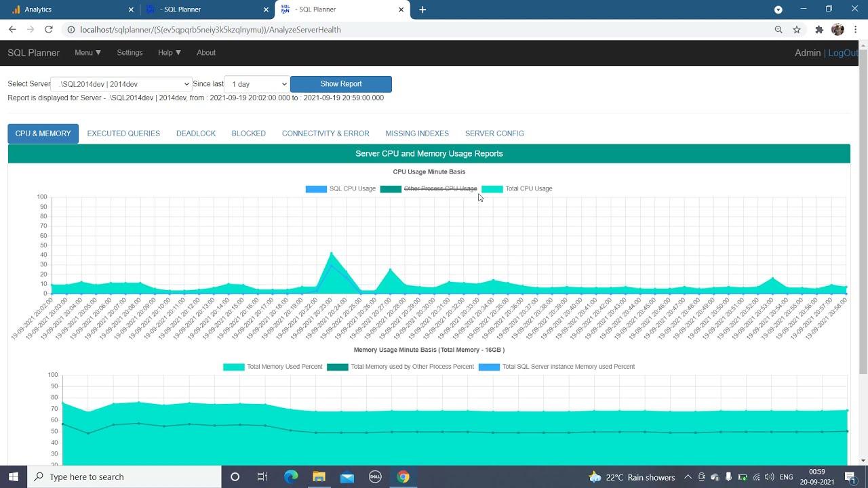868x488 pixels.
Task: Toggle Total SQL Server instance Memory legend
Action: [x=557, y=367]
